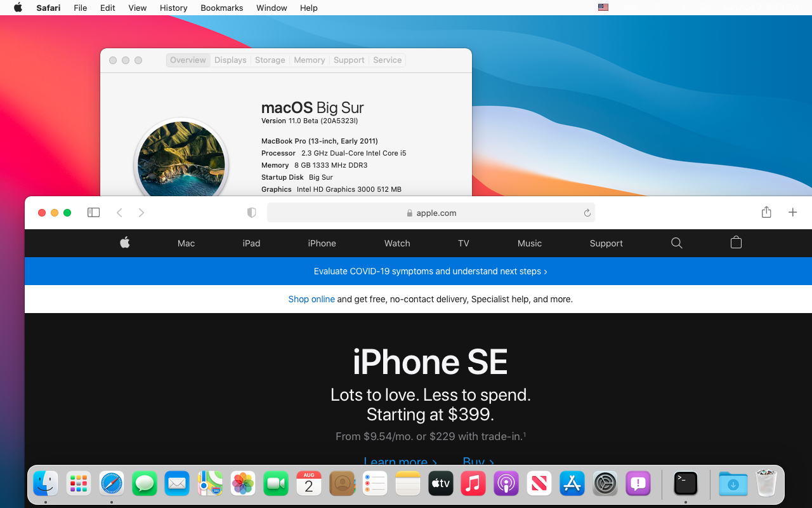Go to Music in site nav
This screenshot has height=508, width=812.
pos(530,243)
